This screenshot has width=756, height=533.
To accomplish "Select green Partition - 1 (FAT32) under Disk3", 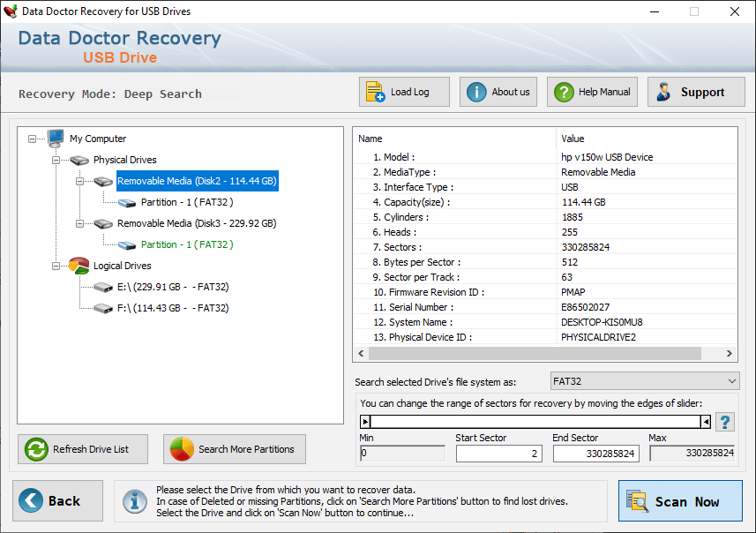I will [x=187, y=244].
